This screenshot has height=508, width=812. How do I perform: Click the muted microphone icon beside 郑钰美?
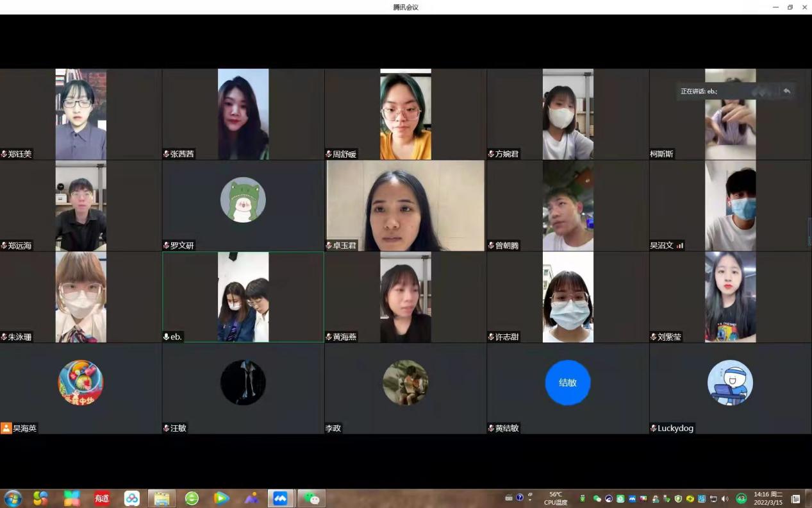point(4,154)
